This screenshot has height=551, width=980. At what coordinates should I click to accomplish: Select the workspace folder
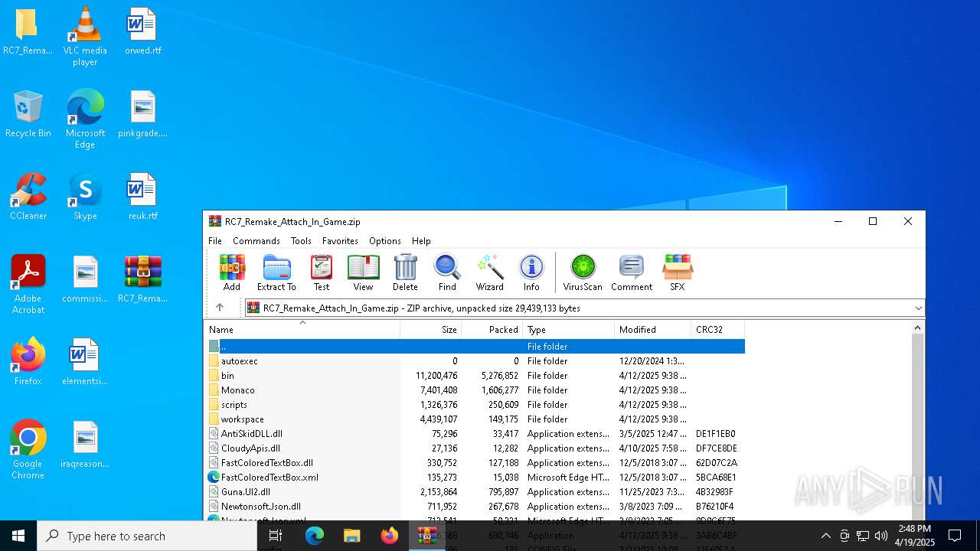tap(475, 419)
